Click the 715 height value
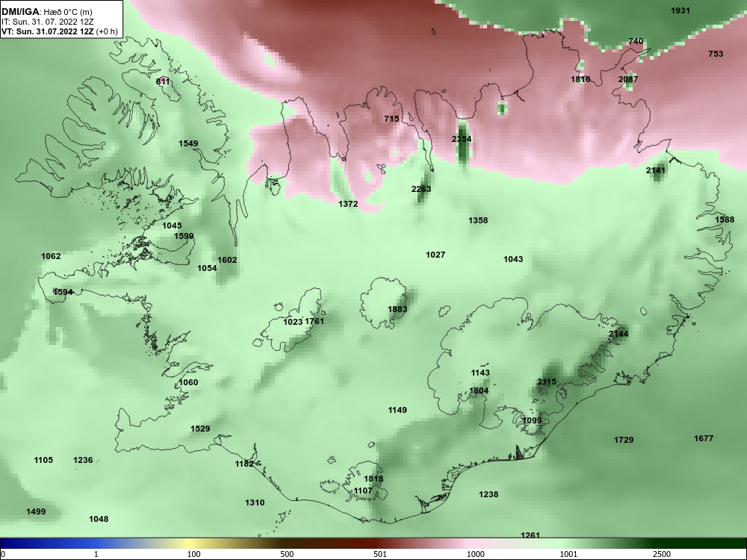The height and width of the screenshot is (560, 747). (391, 119)
